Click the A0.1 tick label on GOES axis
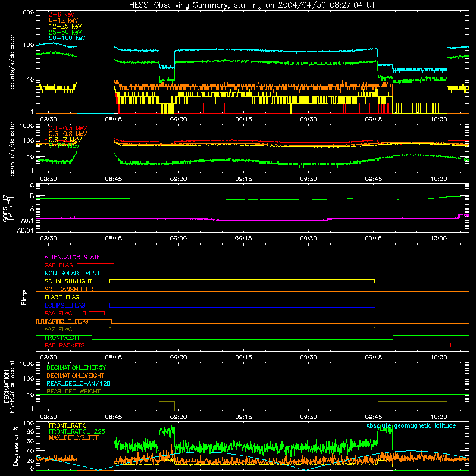The height and width of the screenshot is (476, 476). [27, 220]
